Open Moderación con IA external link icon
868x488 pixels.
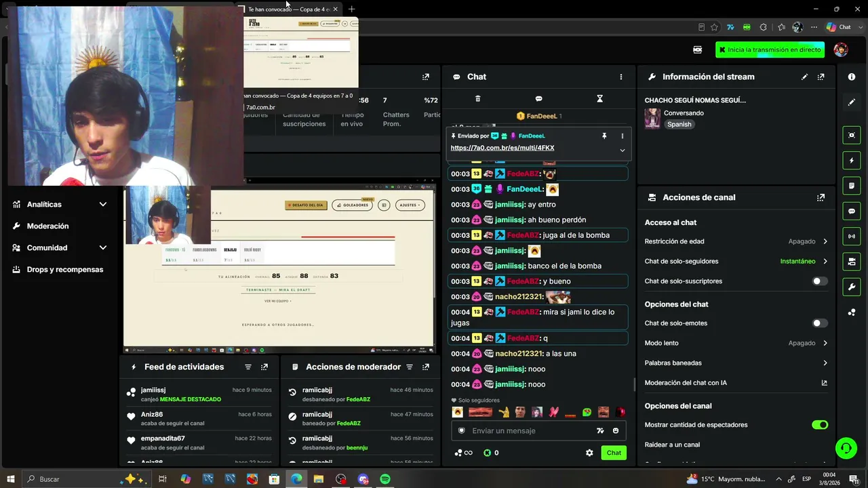click(x=825, y=383)
